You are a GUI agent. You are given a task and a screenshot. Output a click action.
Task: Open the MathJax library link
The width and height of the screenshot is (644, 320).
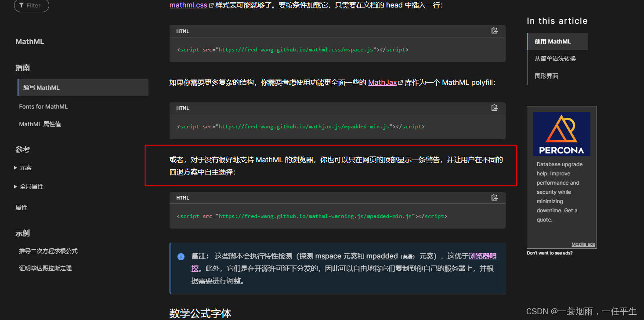383,82
